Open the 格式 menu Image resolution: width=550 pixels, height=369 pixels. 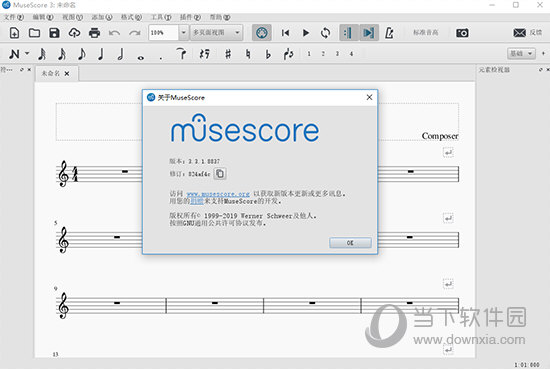(132, 17)
